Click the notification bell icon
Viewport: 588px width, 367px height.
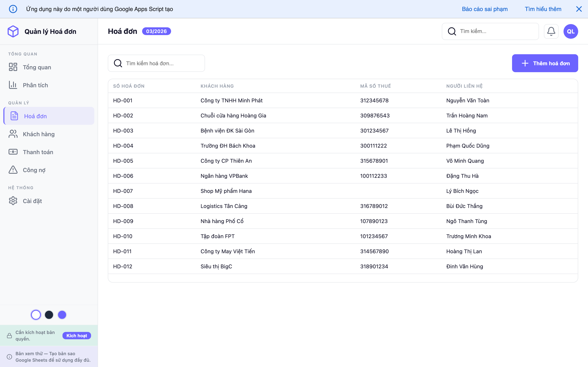pyautogui.click(x=551, y=31)
